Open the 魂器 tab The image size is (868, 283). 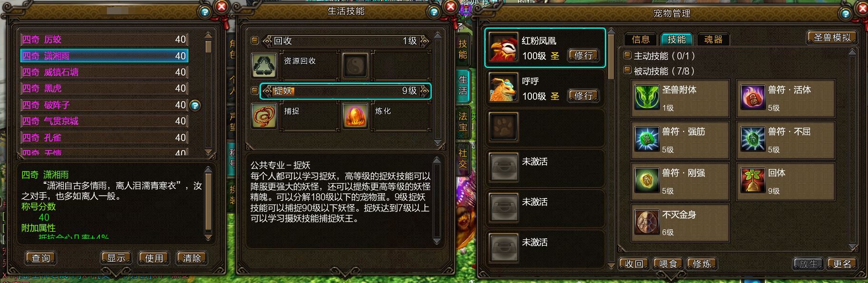[713, 39]
